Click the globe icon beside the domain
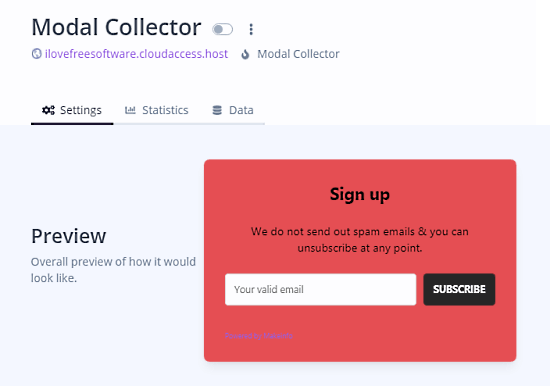The height and width of the screenshot is (386, 550). tap(36, 54)
